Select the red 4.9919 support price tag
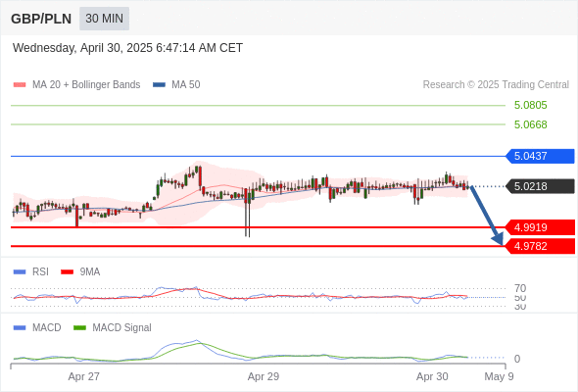Viewport: 578px width, 392px height. 540,227
